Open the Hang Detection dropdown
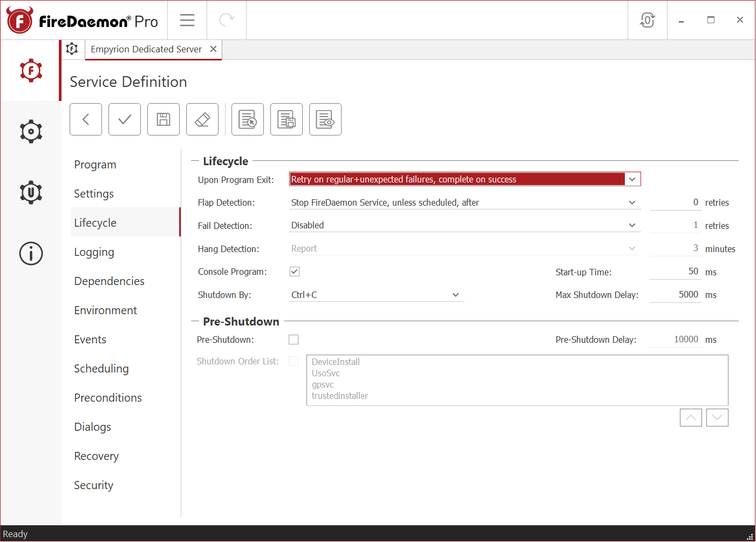 [x=465, y=248]
